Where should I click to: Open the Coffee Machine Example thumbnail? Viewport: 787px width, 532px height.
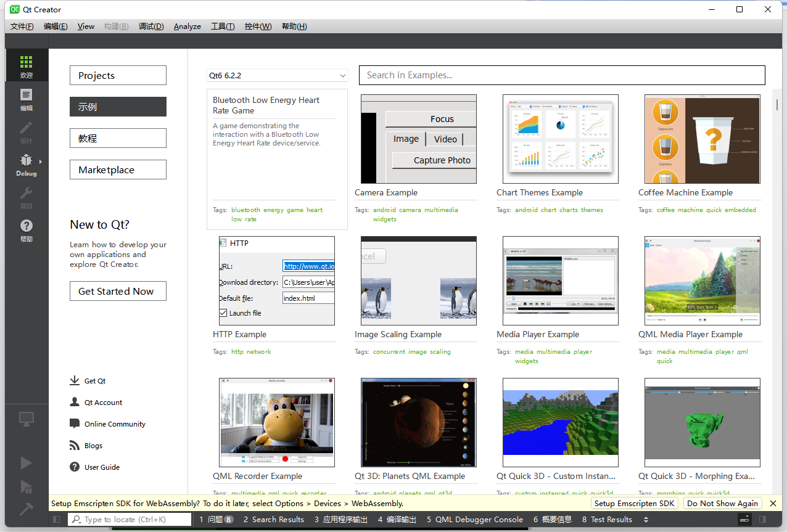click(703, 139)
